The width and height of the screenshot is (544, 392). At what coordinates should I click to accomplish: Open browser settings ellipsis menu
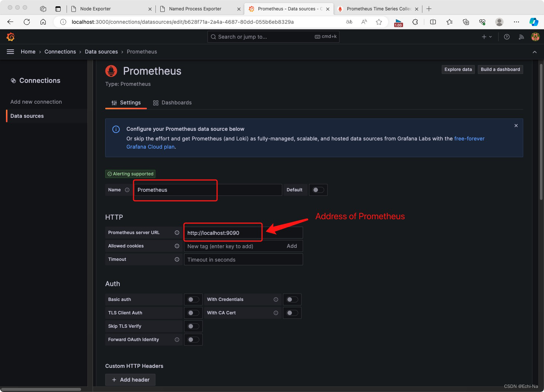tap(516, 22)
